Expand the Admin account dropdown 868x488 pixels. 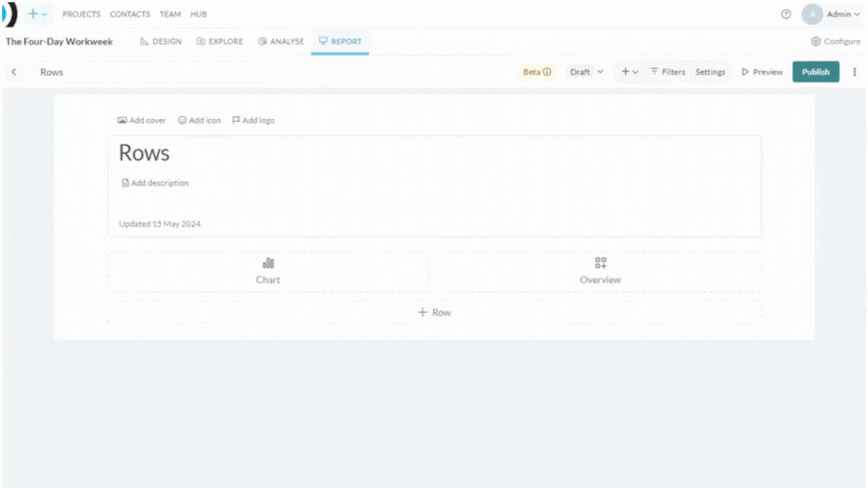[x=843, y=14]
